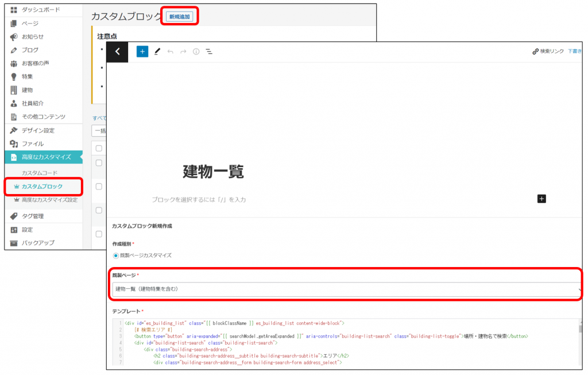Open the document info icon
Screen dimensions: 588x375
pyautogui.click(x=196, y=52)
